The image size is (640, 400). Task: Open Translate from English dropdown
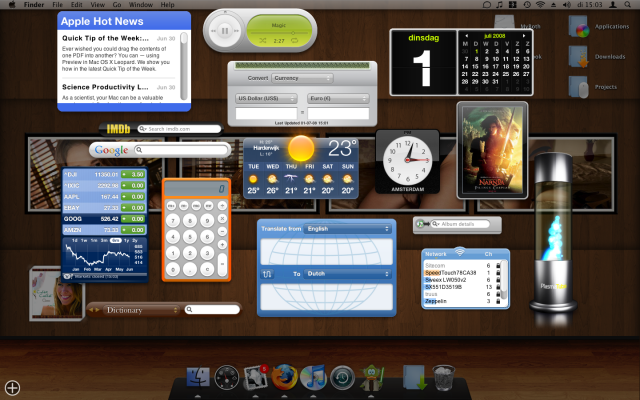348,229
